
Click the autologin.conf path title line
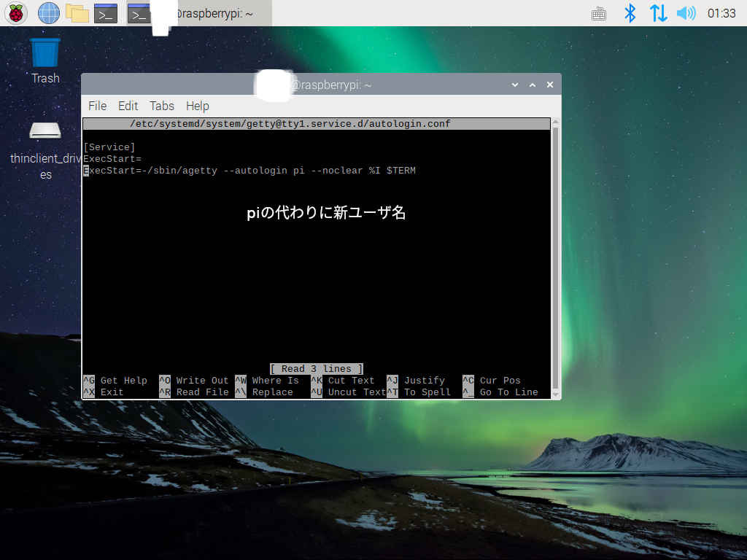pos(290,124)
